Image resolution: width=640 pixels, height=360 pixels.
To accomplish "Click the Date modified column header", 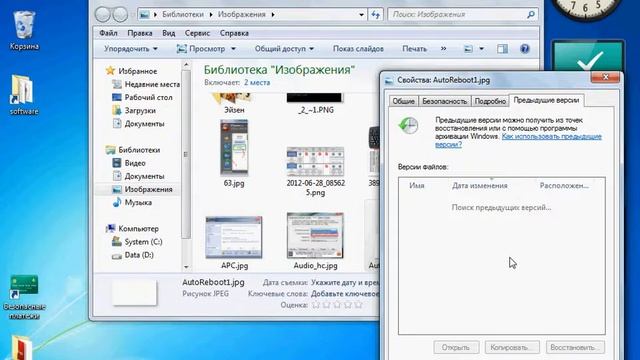I will tap(480, 185).
